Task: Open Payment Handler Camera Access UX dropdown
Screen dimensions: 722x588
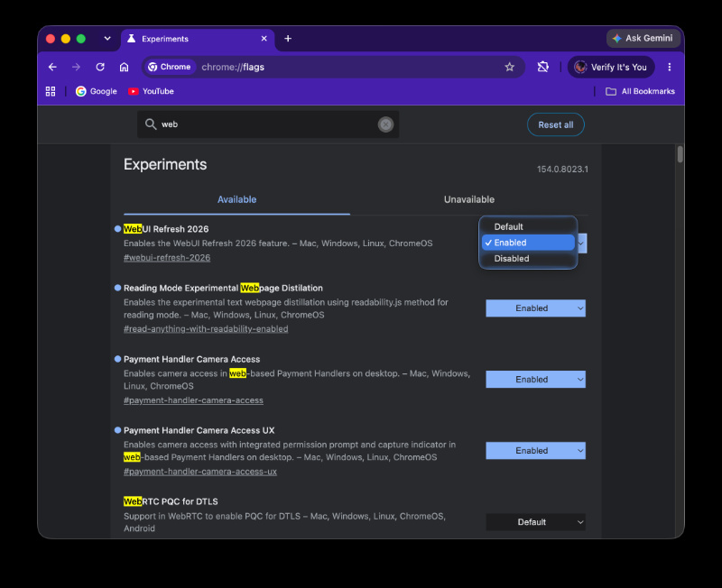Action: pyautogui.click(x=535, y=451)
